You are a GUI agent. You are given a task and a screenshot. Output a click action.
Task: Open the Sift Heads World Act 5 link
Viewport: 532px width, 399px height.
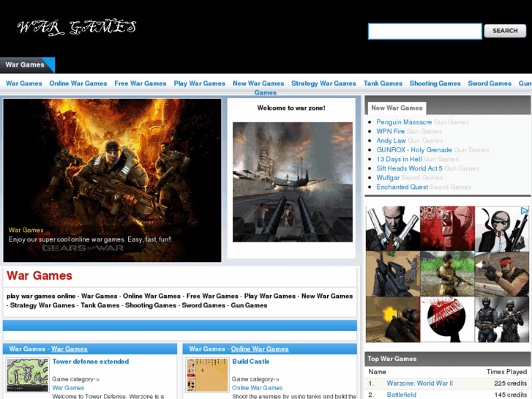pos(409,168)
